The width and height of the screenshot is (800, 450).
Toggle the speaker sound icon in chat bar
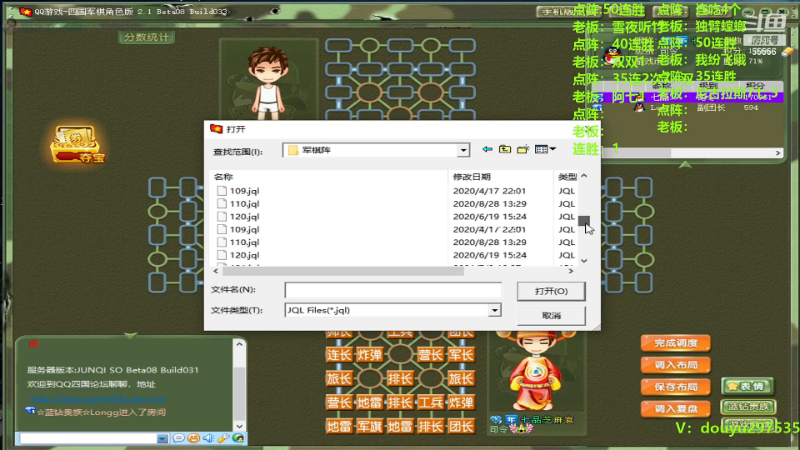click(208, 438)
